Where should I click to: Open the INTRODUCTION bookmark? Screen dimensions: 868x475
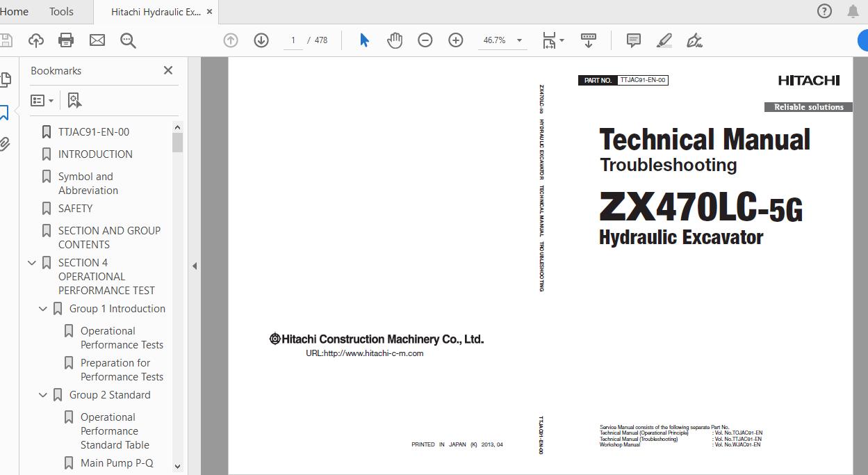point(97,154)
